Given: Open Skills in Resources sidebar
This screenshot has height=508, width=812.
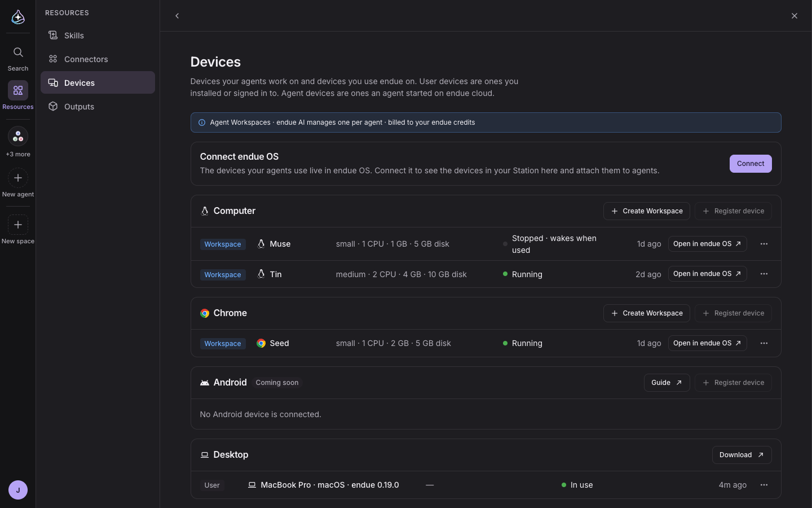Looking at the screenshot, I should pos(98,36).
